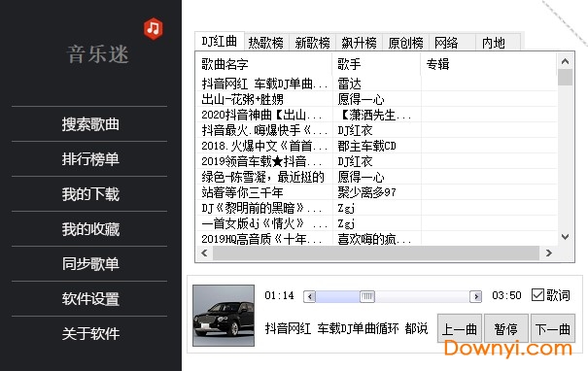Viewport: 588px width, 371px height.
Task: Select song 出山-花粥+胜娜
Action: 242,99
